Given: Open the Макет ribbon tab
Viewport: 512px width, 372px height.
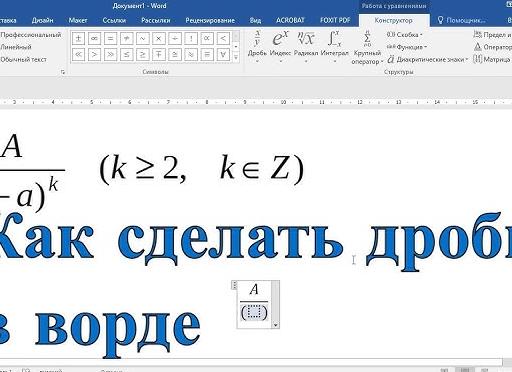Looking at the screenshot, I should point(78,20).
